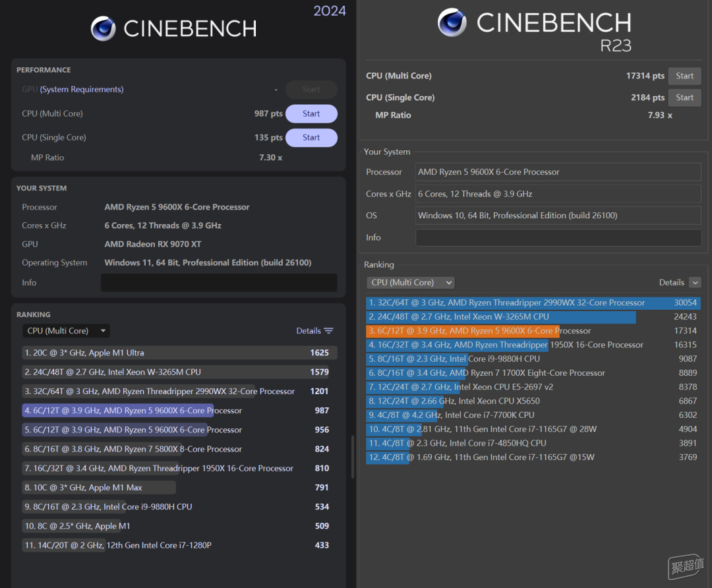Select the Threadripper 1950X row scoring 16315
712x588 pixels.
coord(533,345)
